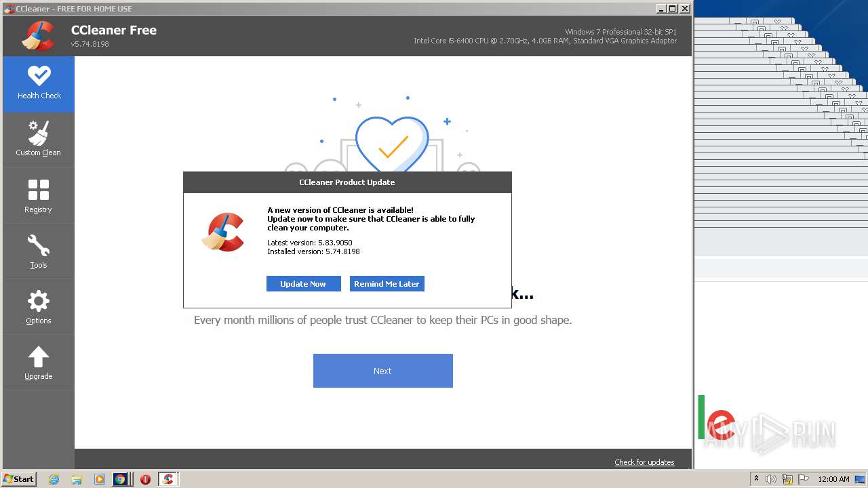Open the Health Check section

tap(39, 84)
